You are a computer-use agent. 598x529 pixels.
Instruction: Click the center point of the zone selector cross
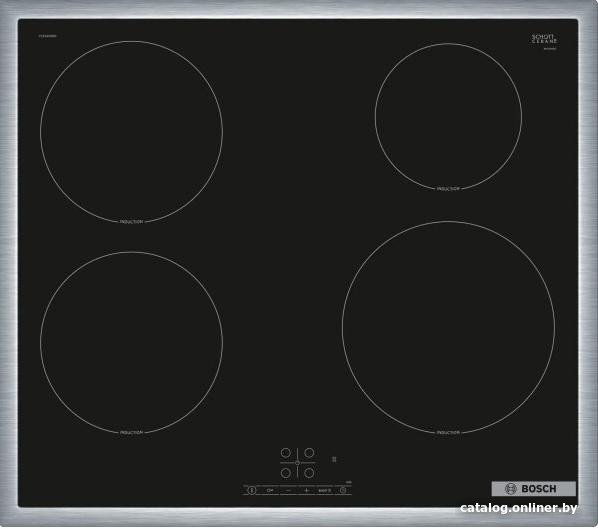[297, 463]
